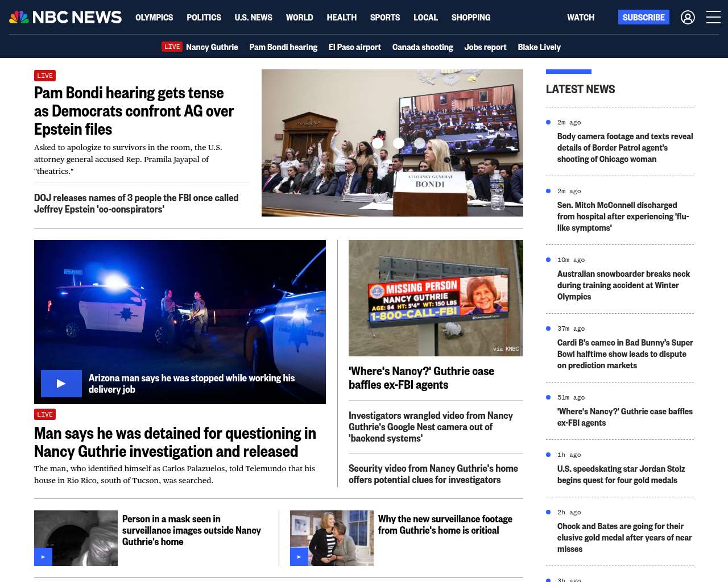Viewport: 728px width, 582px height.
Task: Open Cardi B's Super Bowl cameo story
Action: pyautogui.click(x=625, y=354)
